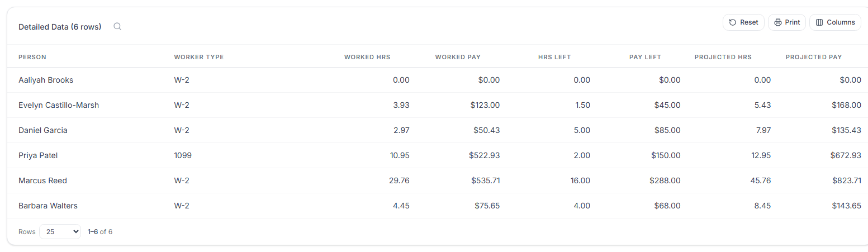Click worked hours value 10.95

pyautogui.click(x=399, y=155)
